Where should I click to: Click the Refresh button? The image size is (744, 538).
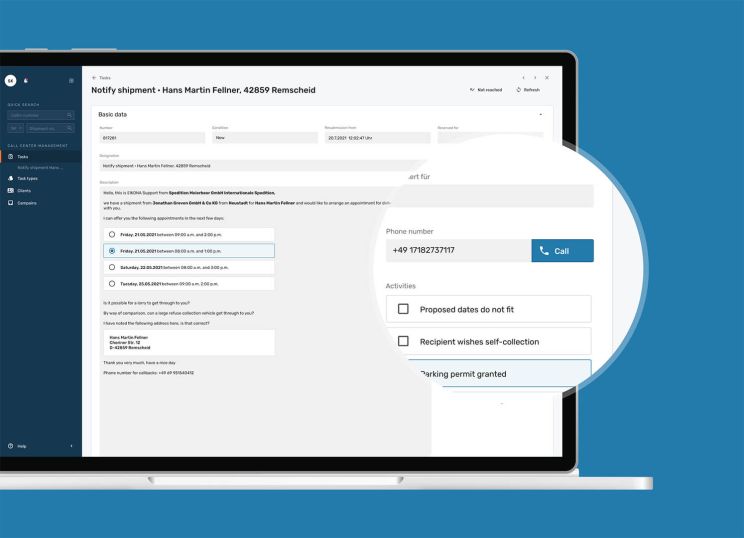click(x=528, y=90)
